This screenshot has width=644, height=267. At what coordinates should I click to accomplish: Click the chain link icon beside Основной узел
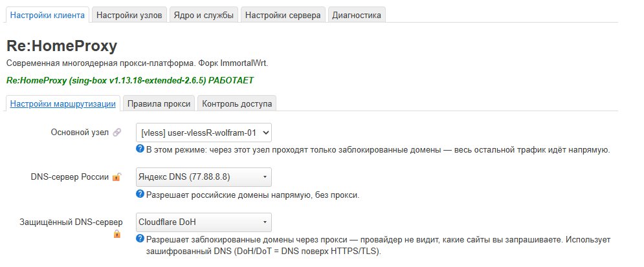(x=117, y=133)
